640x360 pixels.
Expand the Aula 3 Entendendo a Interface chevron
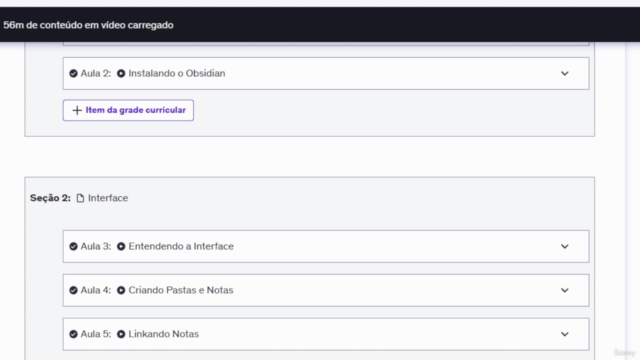(x=564, y=247)
